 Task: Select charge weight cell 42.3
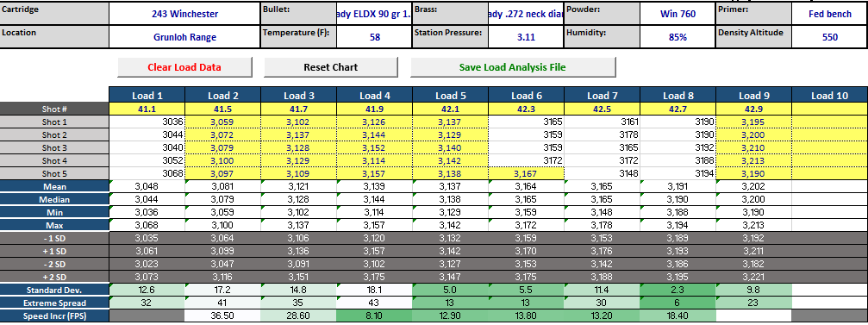(x=526, y=109)
